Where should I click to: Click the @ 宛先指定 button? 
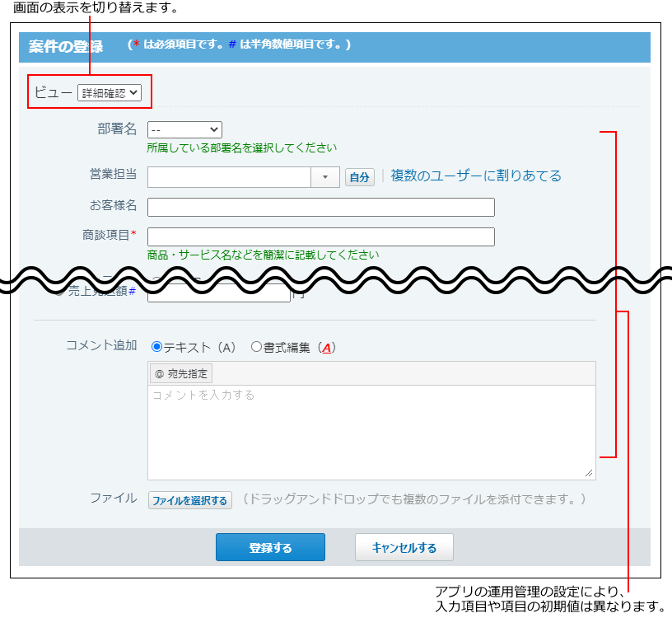coord(181,373)
